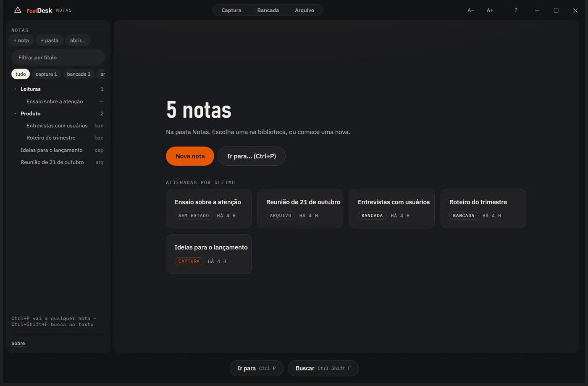Click the abrir... button in sidebar
Viewport: 588px width, 386px height.
[x=78, y=40]
